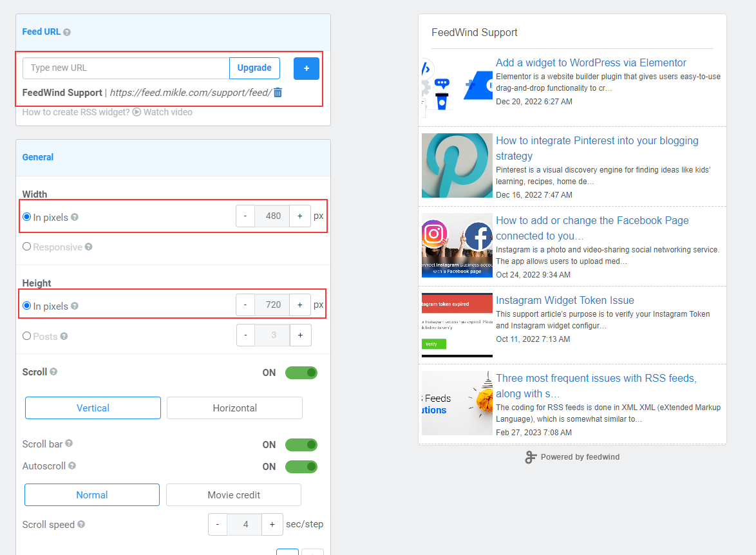Click the Instagram token expired thumbnail
Viewport: 756px width, 555px height.
(x=457, y=325)
